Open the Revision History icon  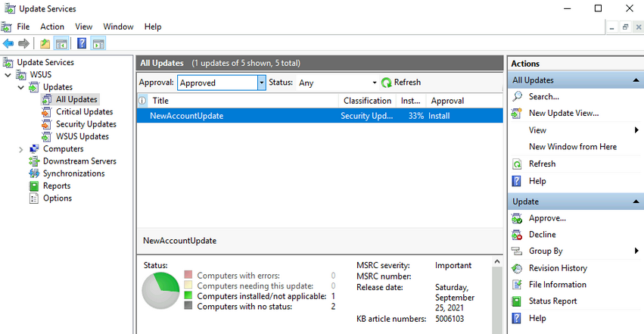point(517,268)
